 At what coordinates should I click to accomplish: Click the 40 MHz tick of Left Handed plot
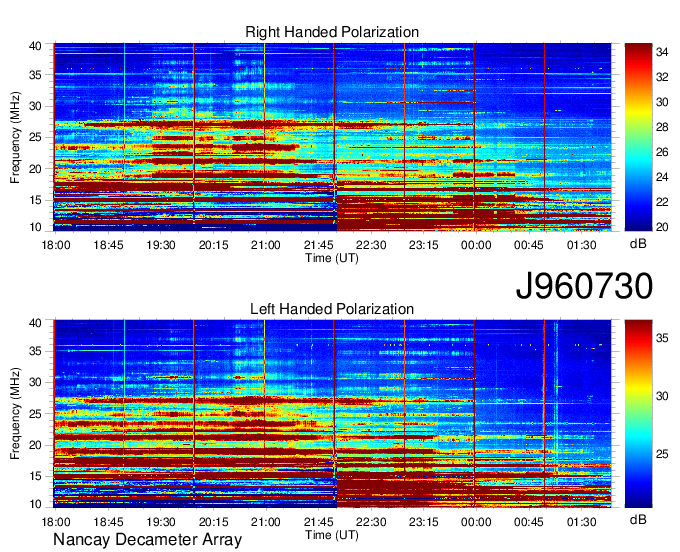point(35,323)
